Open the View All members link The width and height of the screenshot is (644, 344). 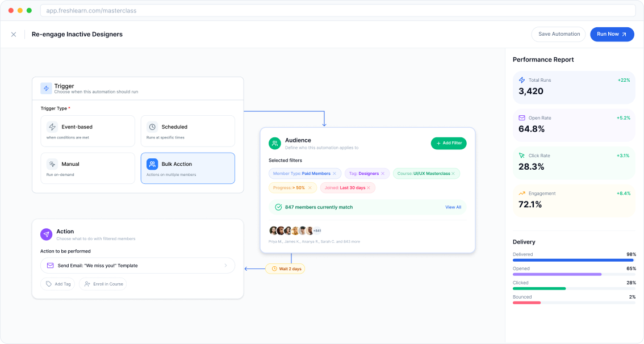pos(453,207)
